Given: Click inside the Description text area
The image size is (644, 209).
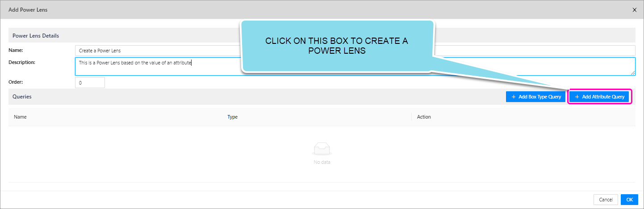Looking at the screenshot, I should [x=156, y=66].
